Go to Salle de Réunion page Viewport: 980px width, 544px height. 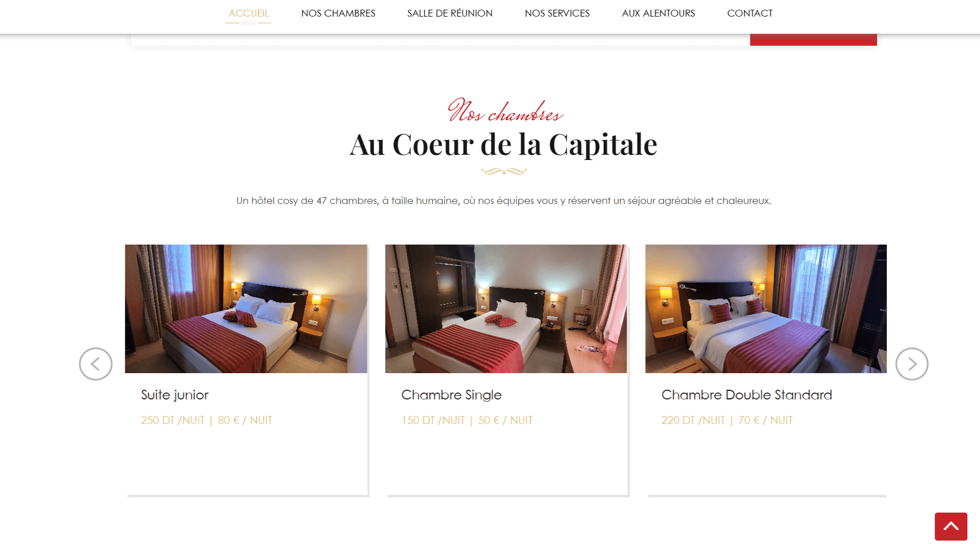point(450,13)
